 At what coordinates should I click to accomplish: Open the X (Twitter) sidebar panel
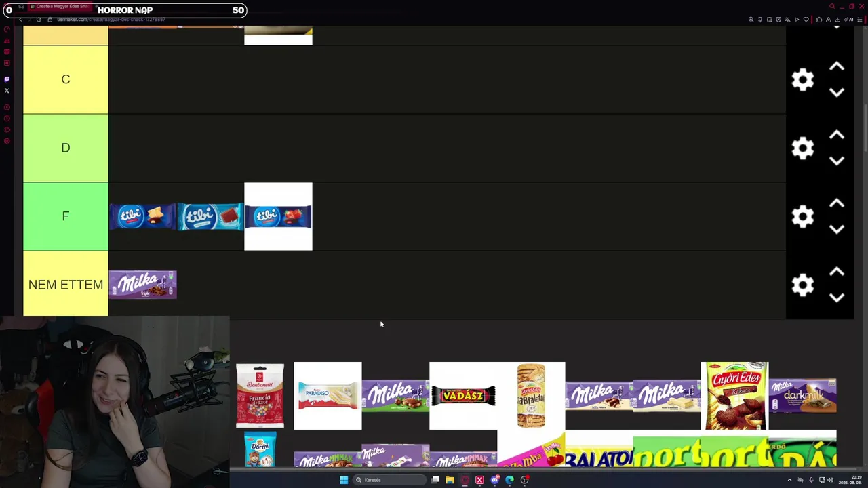pyautogui.click(x=7, y=91)
